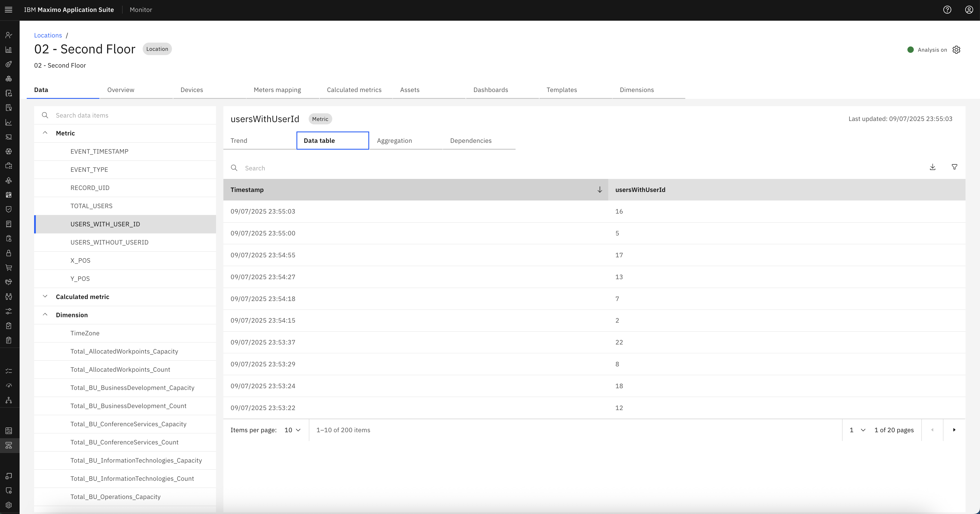The height and width of the screenshot is (514, 980).
Task: Click the dashboard chart sidebar icon
Action: [x=9, y=431]
